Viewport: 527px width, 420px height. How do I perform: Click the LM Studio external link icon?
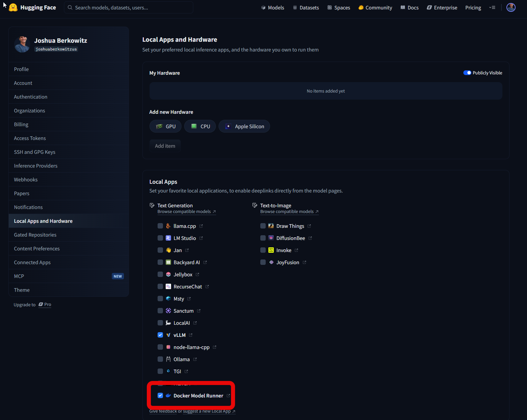tap(201, 238)
